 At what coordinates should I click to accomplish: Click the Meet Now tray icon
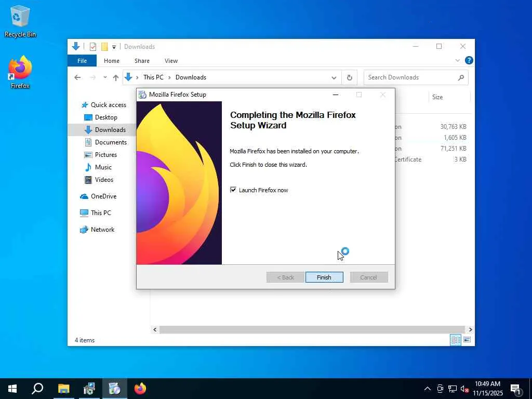coord(440,389)
